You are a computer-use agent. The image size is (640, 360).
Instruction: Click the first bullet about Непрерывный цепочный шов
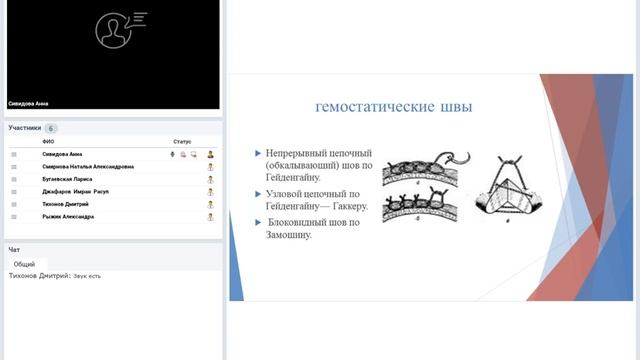(319, 165)
